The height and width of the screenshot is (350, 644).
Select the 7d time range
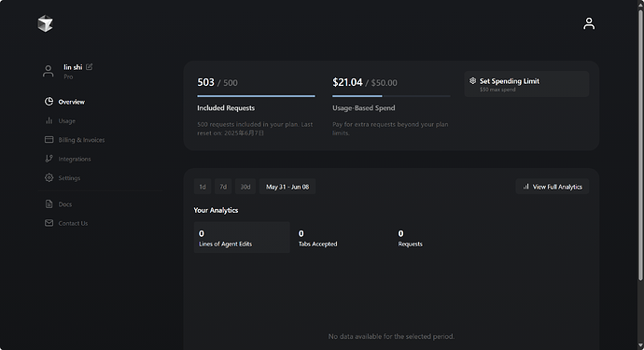coord(223,187)
